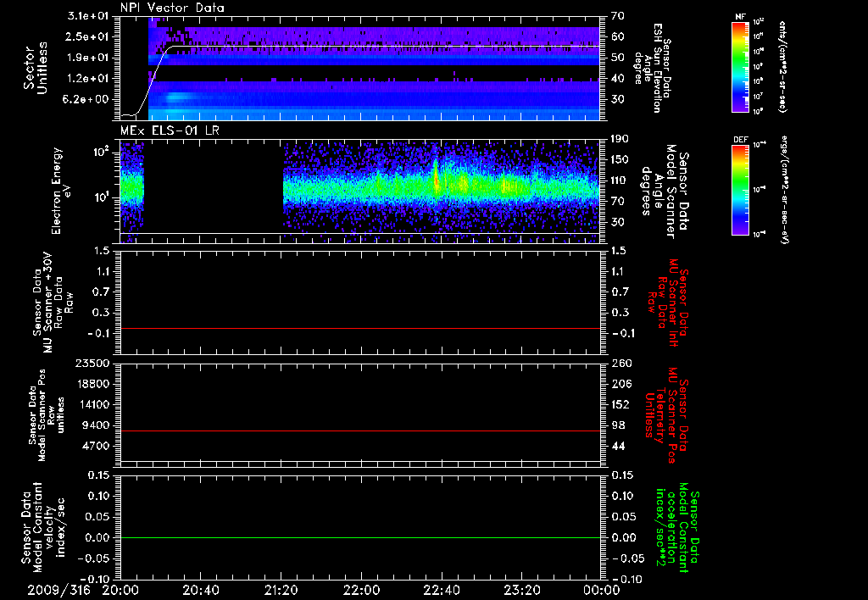Click the green constant velocity trace
868x600 pixels.
[360, 537]
